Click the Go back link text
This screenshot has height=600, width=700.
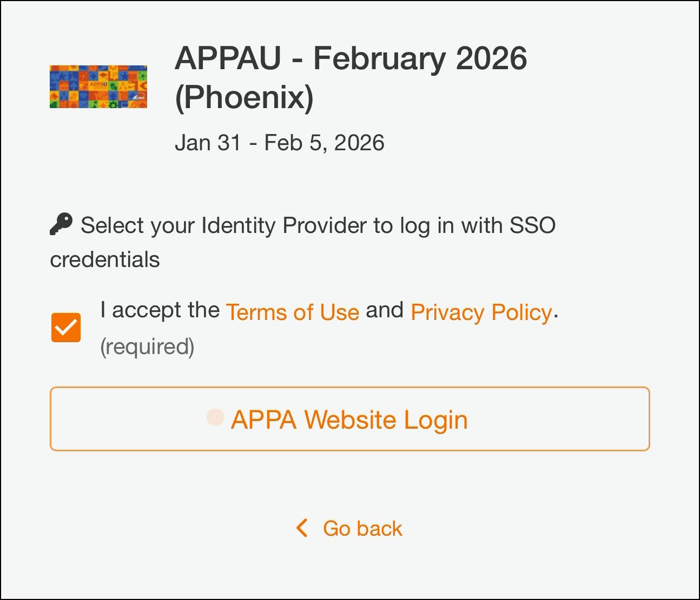(362, 529)
